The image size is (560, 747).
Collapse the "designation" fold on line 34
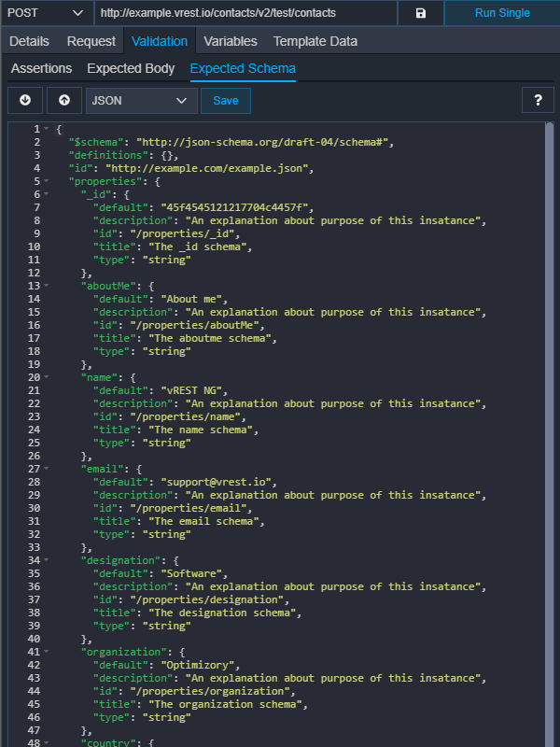(46, 559)
